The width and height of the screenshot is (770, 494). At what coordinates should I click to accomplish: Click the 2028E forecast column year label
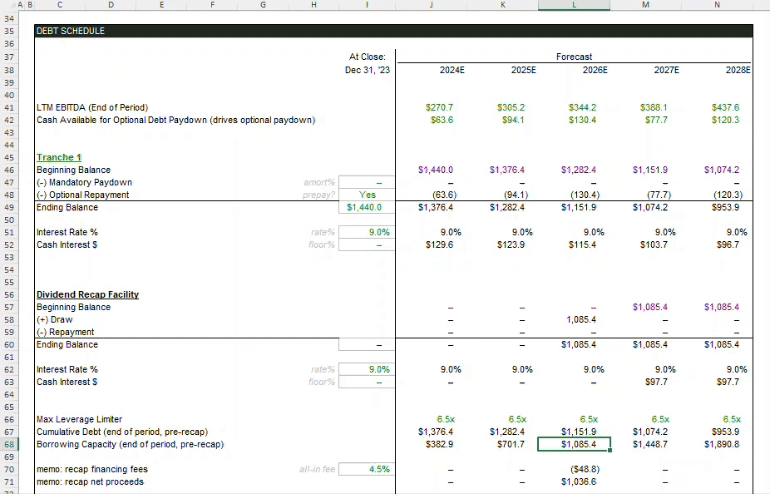click(738, 70)
